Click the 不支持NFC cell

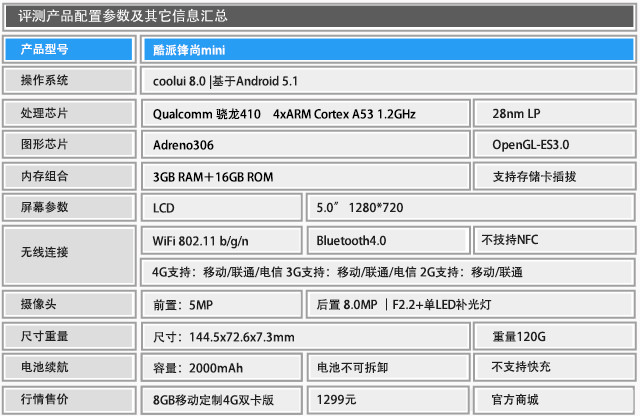coord(554,241)
